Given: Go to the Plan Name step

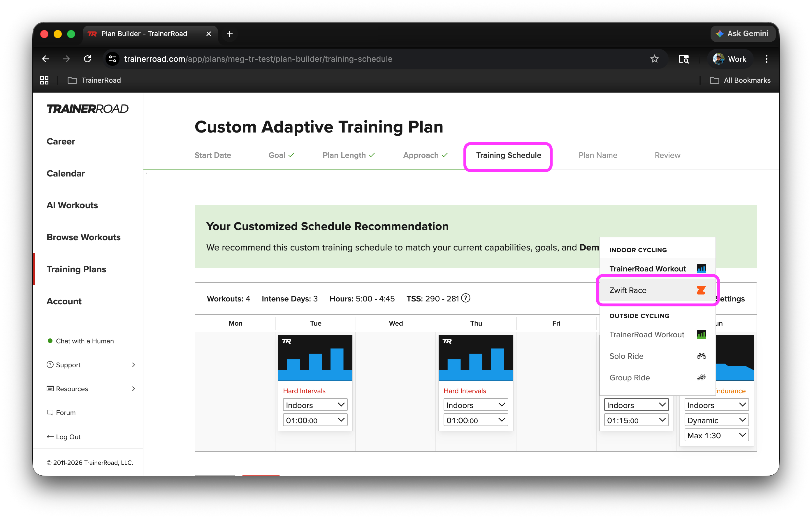Looking at the screenshot, I should point(598,155).
